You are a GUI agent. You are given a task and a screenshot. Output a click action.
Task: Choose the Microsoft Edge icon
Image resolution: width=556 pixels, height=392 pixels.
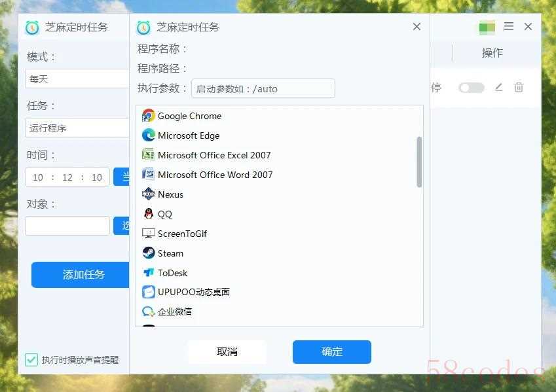coord(148,135)
